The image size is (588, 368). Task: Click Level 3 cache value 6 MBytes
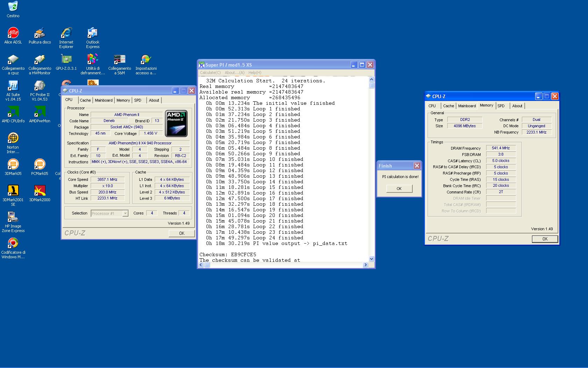point(172,198)
